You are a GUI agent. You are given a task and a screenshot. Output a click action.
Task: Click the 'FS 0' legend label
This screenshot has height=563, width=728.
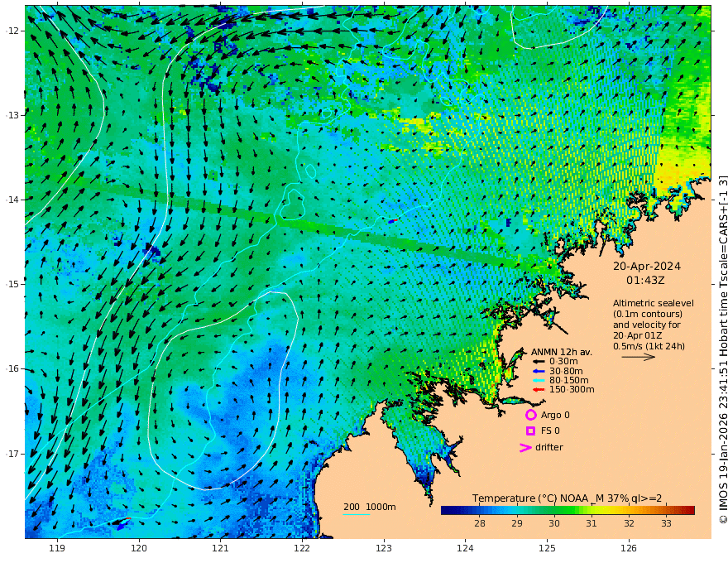(550, 431)
